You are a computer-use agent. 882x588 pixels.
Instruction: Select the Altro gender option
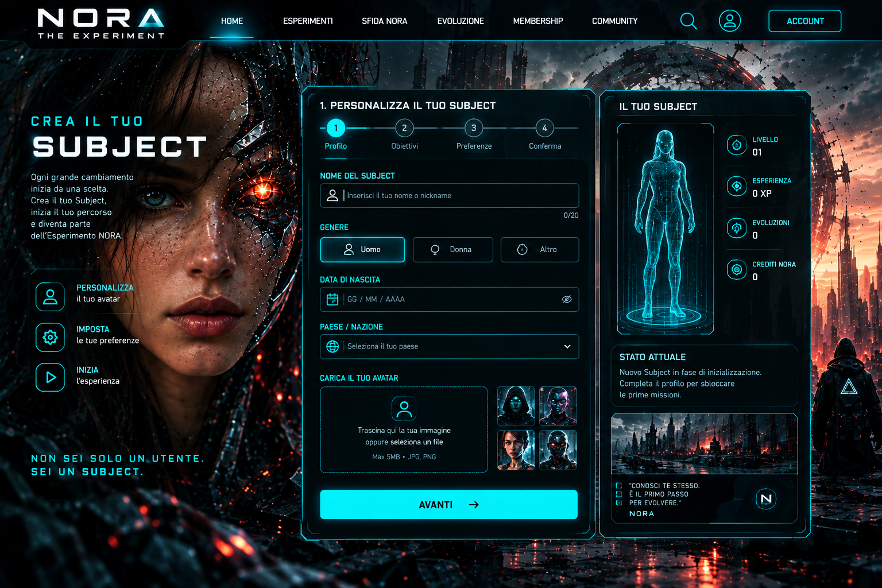540,250
